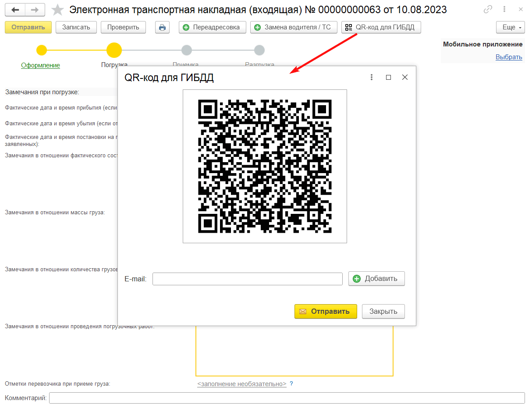Click the yellow Отправить button in the main toolbar
532x408 pixels.
coord(28,27)
